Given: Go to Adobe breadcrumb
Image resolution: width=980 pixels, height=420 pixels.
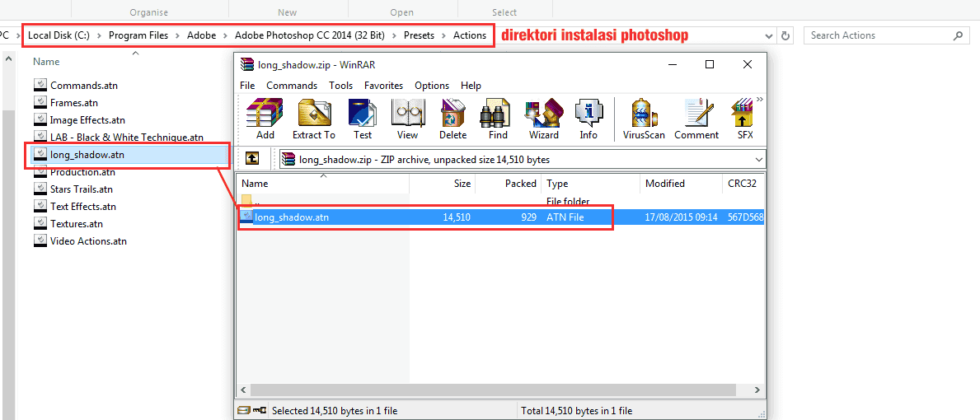Looking at the screenshot, I should pyautogui.click(x=201, y=35).
